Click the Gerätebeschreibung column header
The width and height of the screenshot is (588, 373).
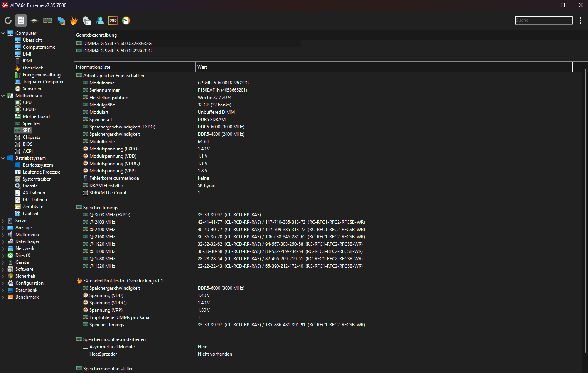pyautogui.click(x=188, y=35)
